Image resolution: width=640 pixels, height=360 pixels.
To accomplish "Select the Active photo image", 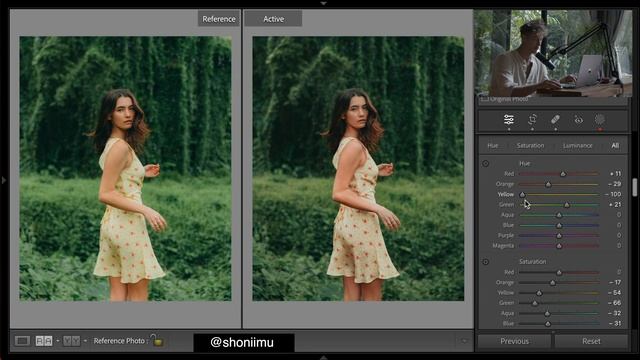I will (x=358, y=169).
